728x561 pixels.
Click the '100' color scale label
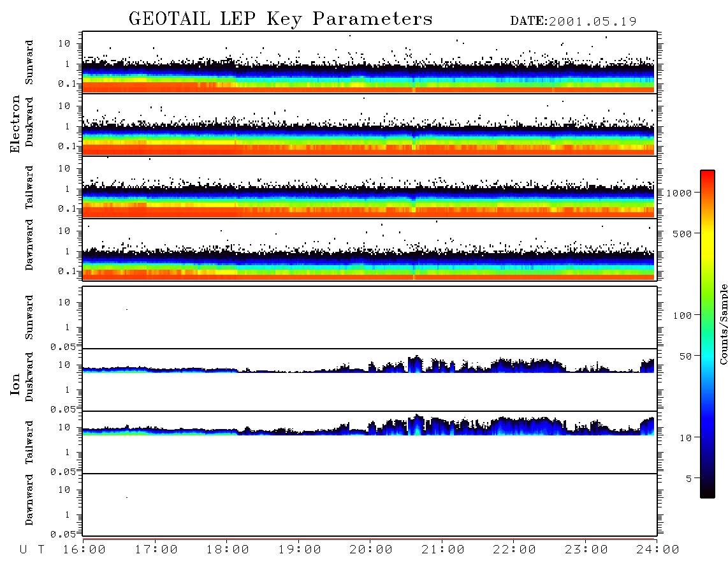click(682, 316)
